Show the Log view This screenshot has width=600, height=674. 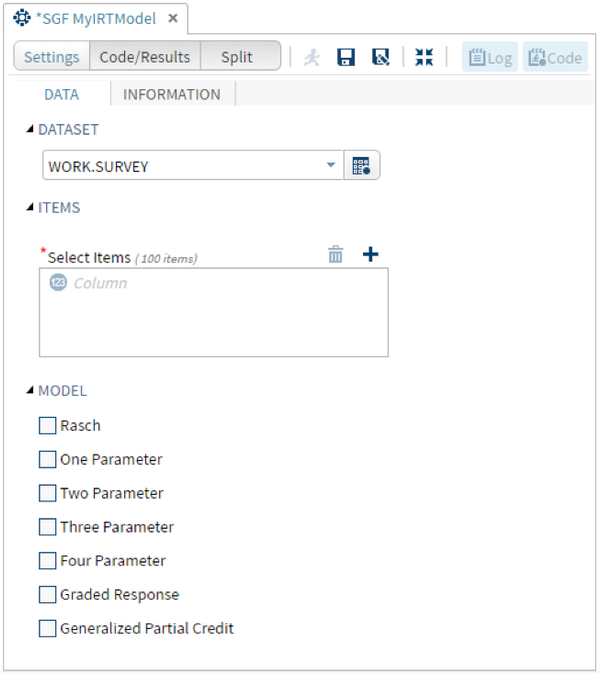pos(489,57)
